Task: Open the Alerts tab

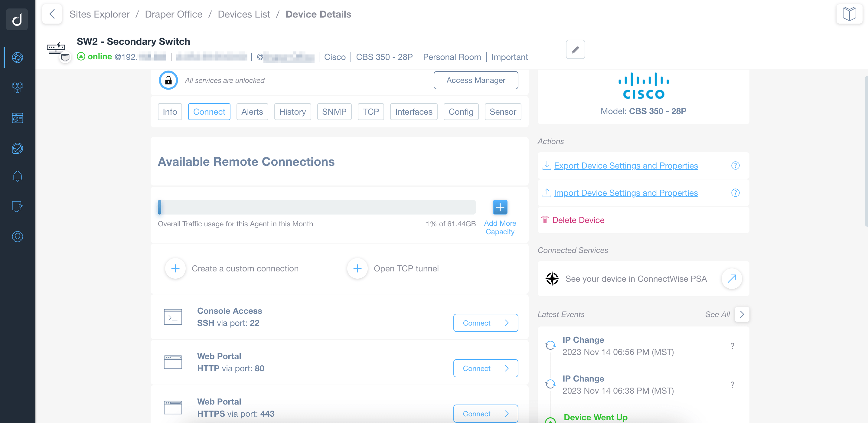Action: (252, 112)
